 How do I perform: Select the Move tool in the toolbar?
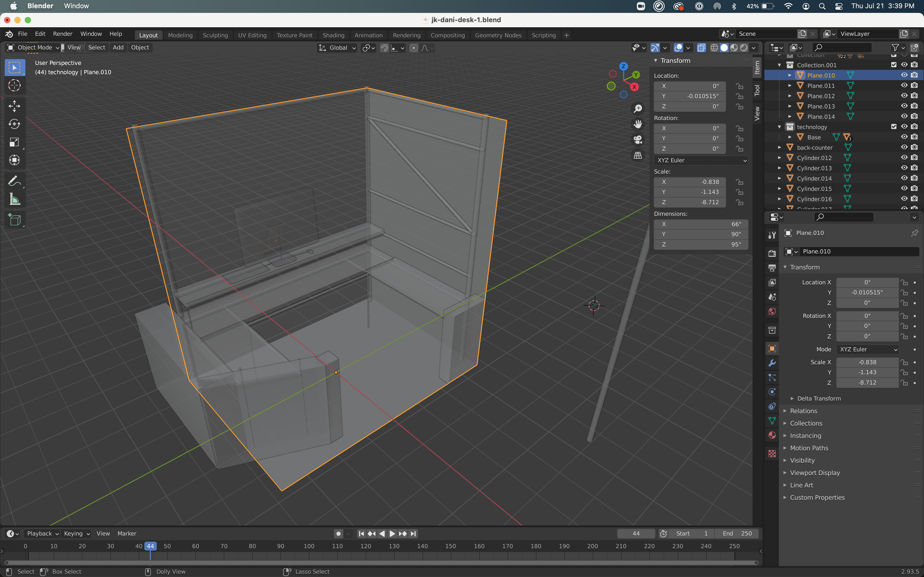[14, 106]
